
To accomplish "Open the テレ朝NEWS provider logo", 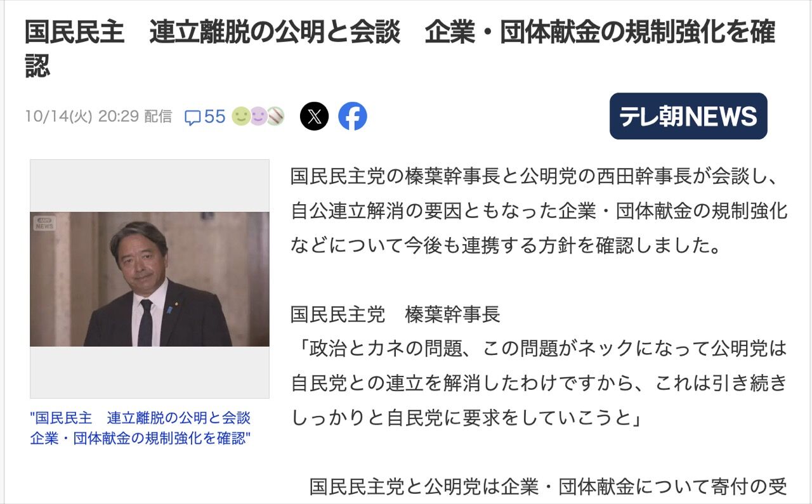I will click(x=688, y=116).
